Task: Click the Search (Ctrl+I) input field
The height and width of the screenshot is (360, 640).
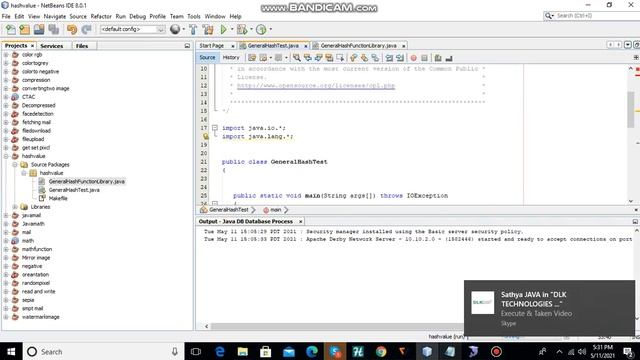Action: click(597, 16)
